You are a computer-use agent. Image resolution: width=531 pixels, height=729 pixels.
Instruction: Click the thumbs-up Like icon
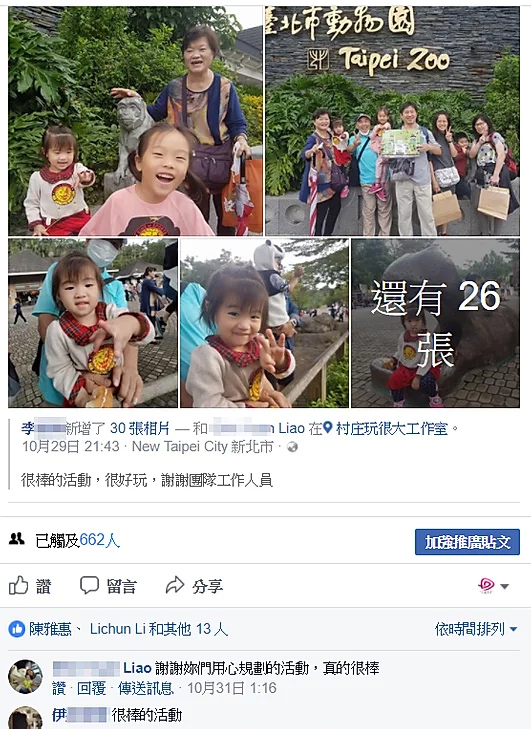tap(19, 585)
